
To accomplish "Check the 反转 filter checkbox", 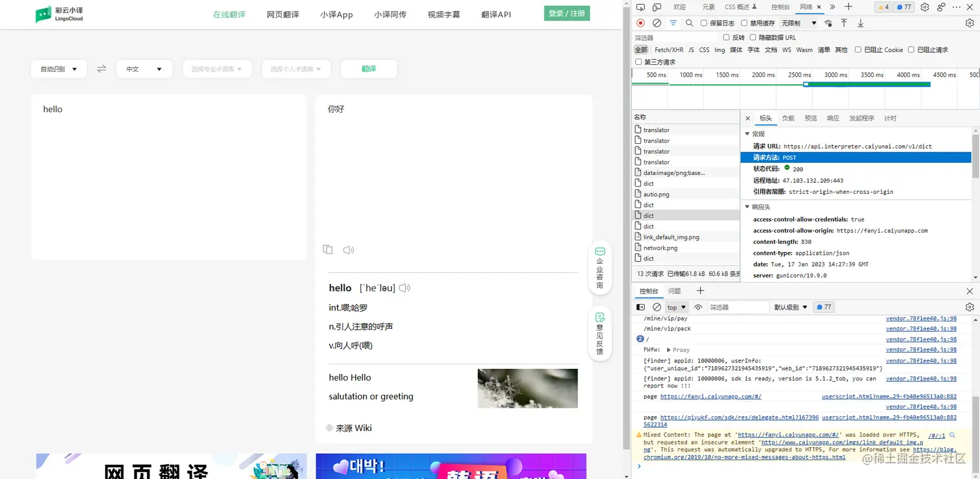I will 726,38.
